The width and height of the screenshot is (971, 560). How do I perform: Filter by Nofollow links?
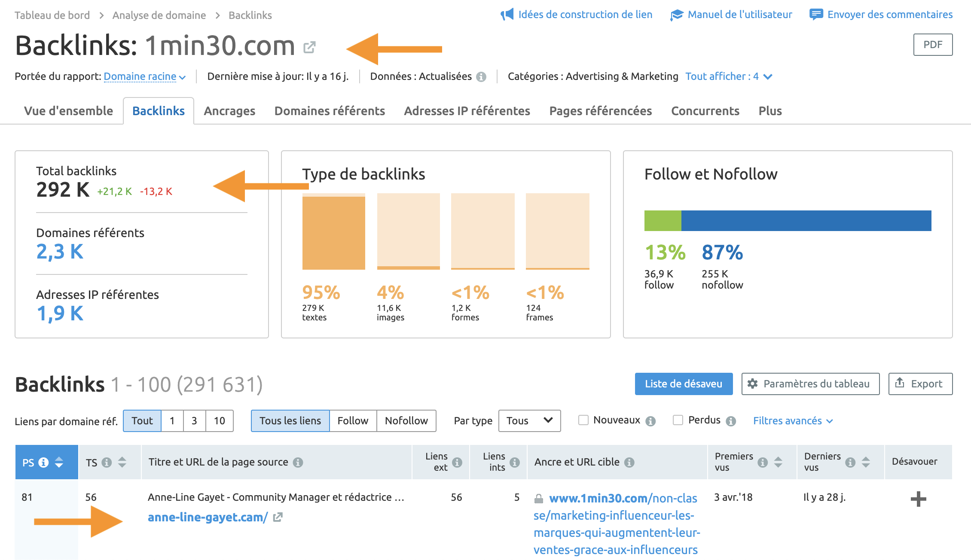coord(406,421)
